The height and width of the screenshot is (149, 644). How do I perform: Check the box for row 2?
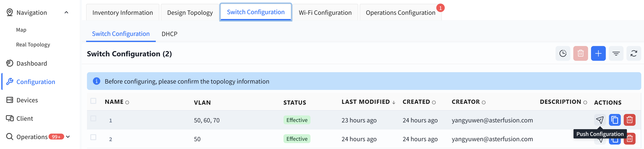[x=93, y=137]
